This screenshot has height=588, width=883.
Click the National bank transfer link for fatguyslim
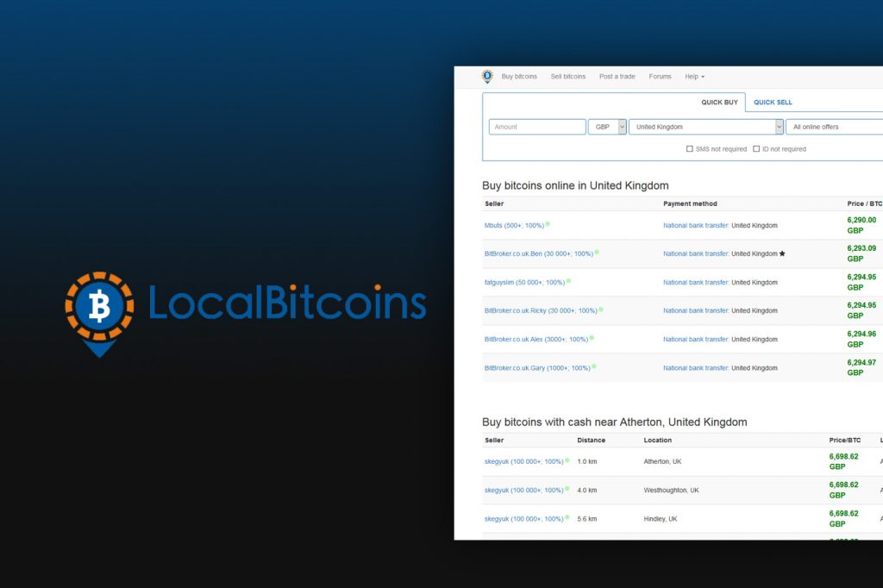point(695,282)
